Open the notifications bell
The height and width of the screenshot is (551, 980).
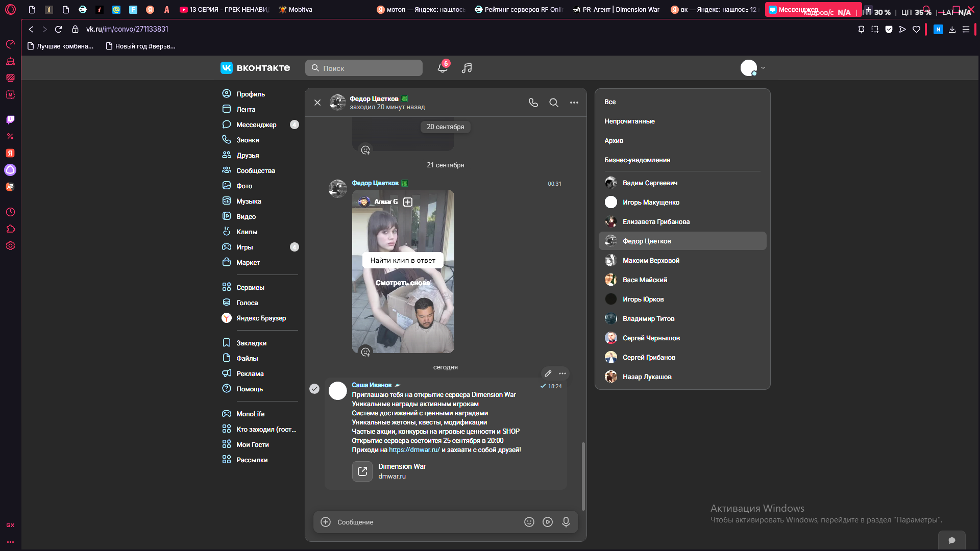443,68
